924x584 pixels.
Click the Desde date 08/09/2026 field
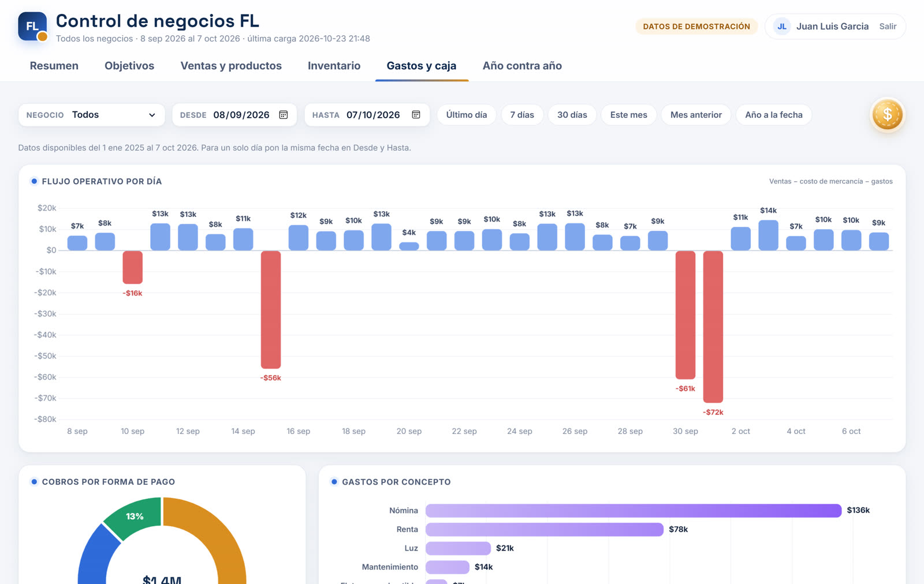click(x=234, y=115)
